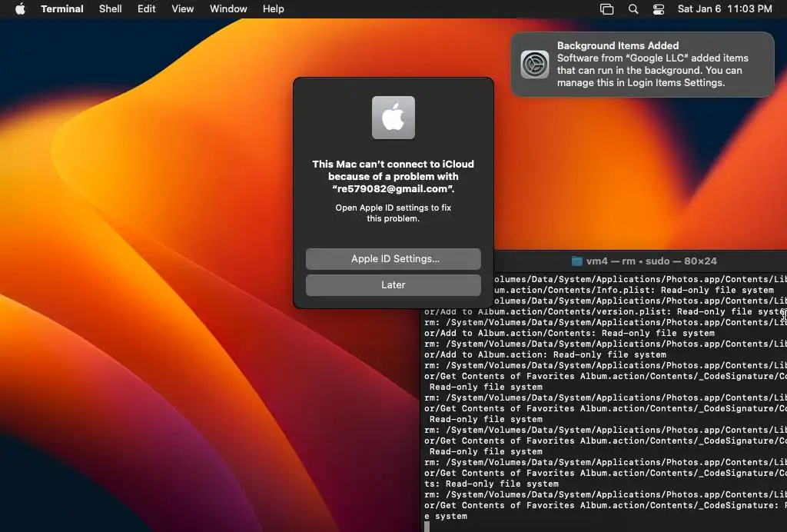Click 'or/Add to Album.action: Read-only file system' line
The width and height of the screenshot is (787, 532).
click(545, 355)
